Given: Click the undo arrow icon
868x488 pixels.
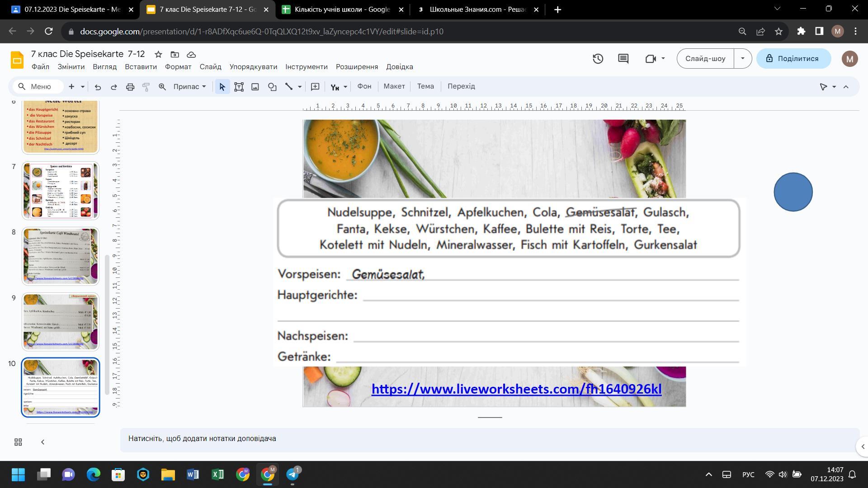Looking at the screenshot, I should [x=98, y=87].
